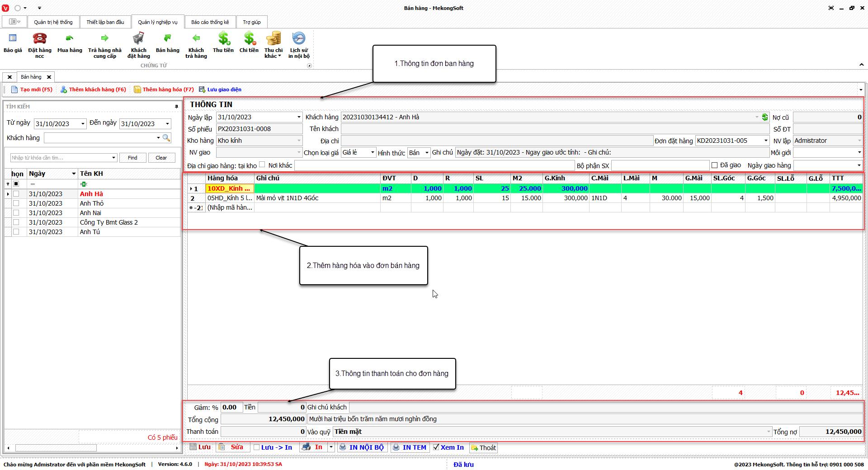The width and height of the screenshot is (868, 470).
Task: Switch to Thiết lập ban đầu tab
Action: (105, 22)
